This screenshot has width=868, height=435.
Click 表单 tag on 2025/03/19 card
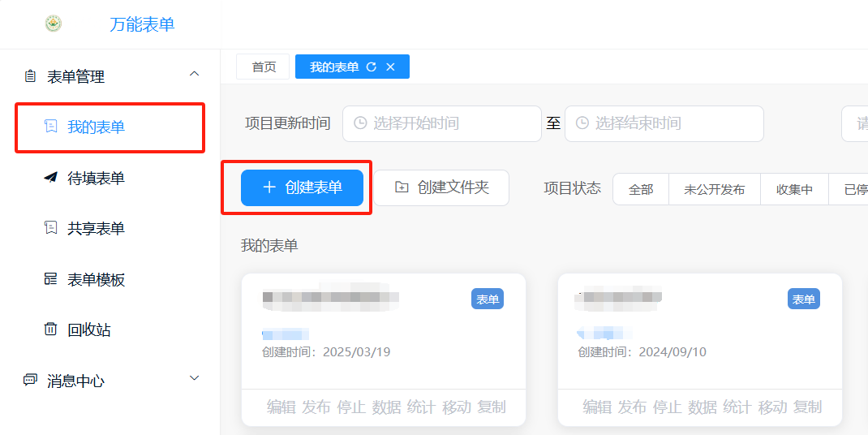pyautogui.click(x=488, y=299)
